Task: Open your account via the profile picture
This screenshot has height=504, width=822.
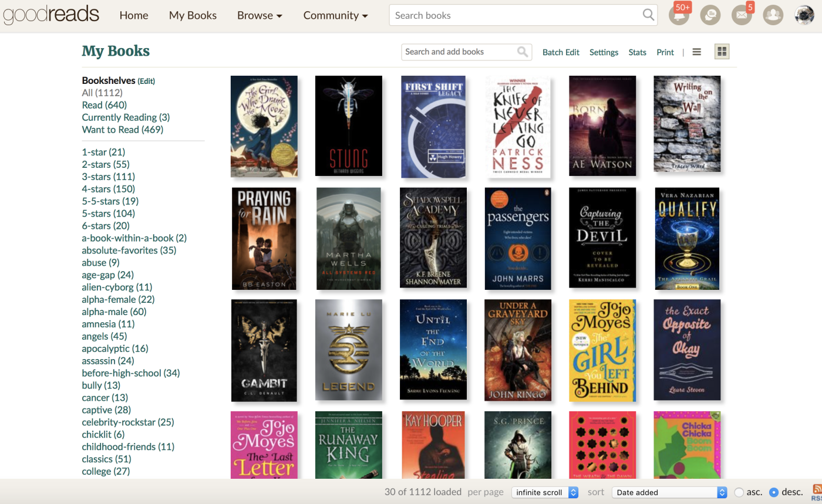Action: pos(803,15)
